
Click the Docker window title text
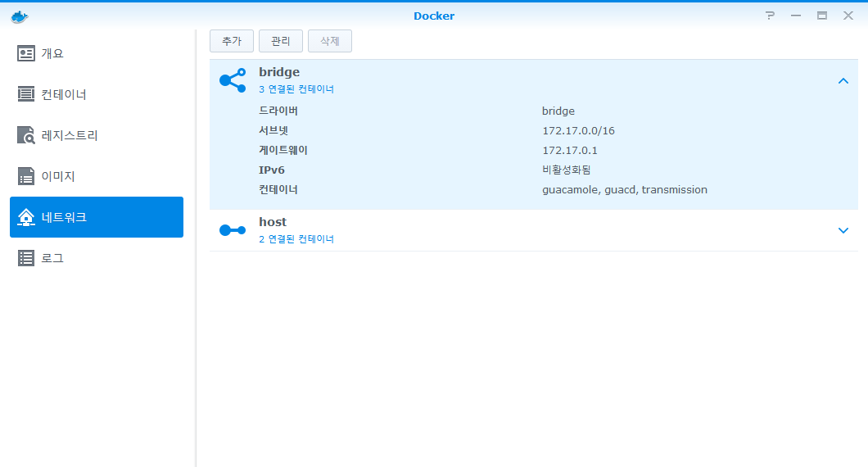click(x=434, y=16)
